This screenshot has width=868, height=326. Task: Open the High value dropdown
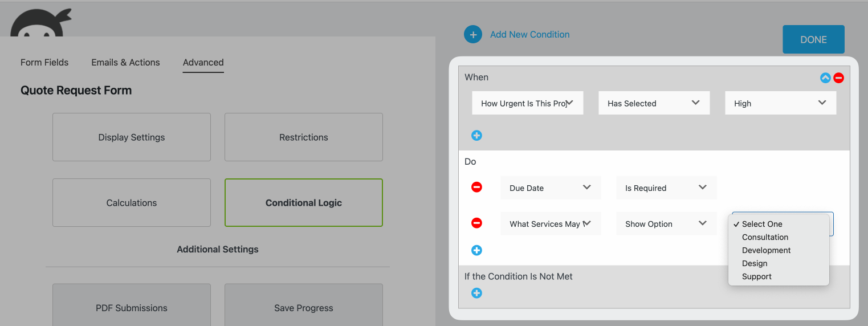click(x=780, y=103)
